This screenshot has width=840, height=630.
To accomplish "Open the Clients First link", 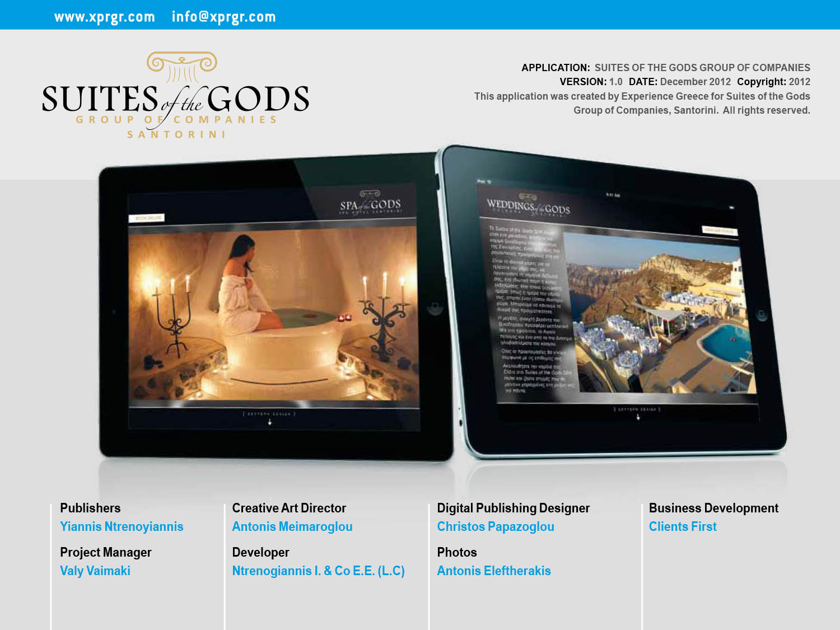I will click(683, 526).
